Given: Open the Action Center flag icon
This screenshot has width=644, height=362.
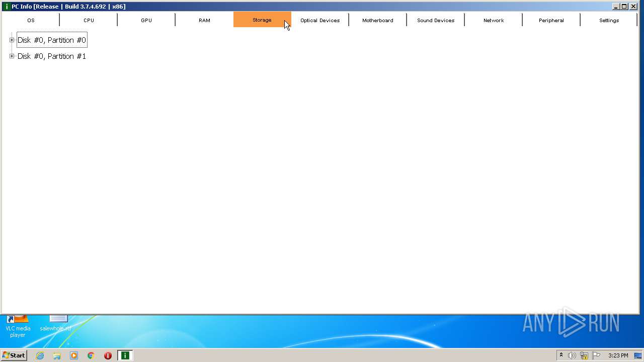Looking at the screenshot, I should point(596,355).
